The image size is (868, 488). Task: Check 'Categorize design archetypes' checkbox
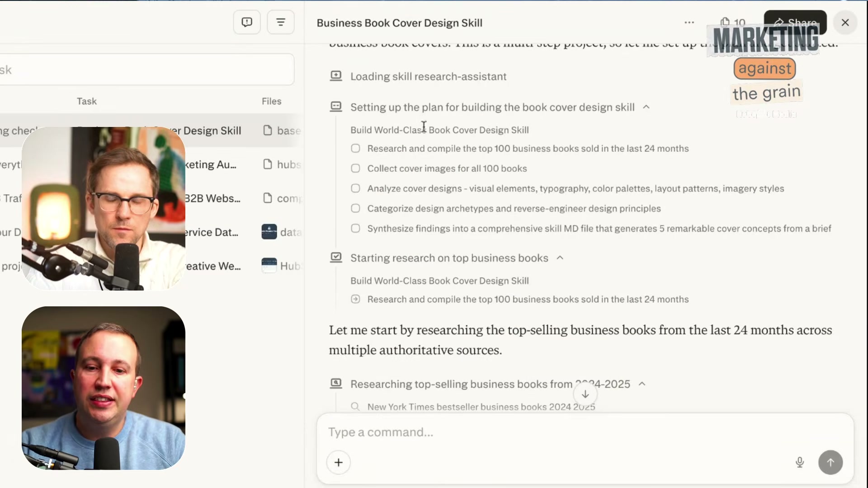click(x=355, y=208)
